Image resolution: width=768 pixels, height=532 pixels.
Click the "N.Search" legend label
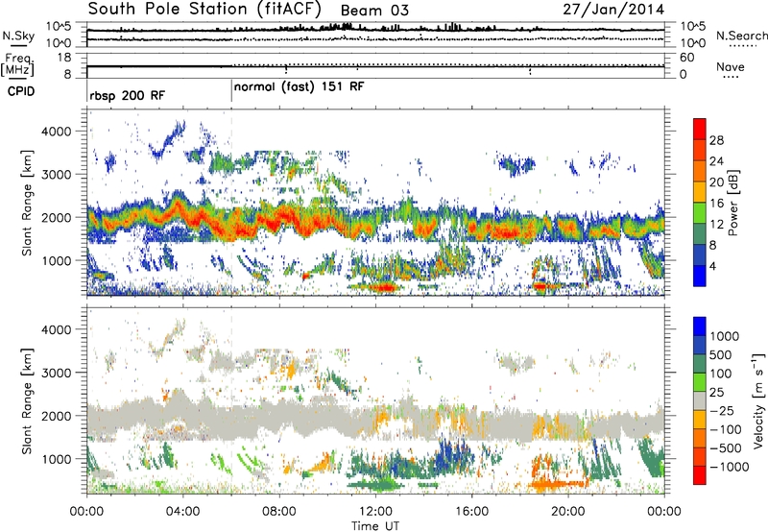tap(741, 36)
